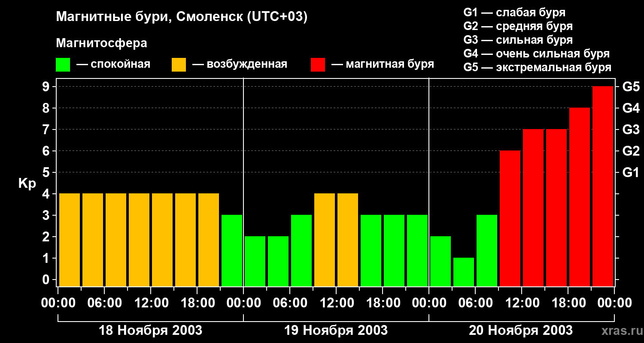The height and width of the screenshot is (343, 644).
Task: Click the '18 Ноября 2003' date label
Action: click(150, 331)
